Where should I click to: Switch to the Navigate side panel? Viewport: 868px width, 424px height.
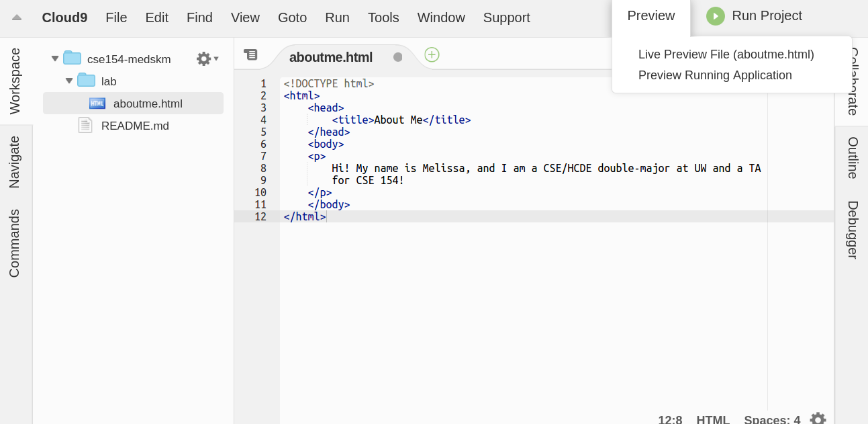pos(15,162)
